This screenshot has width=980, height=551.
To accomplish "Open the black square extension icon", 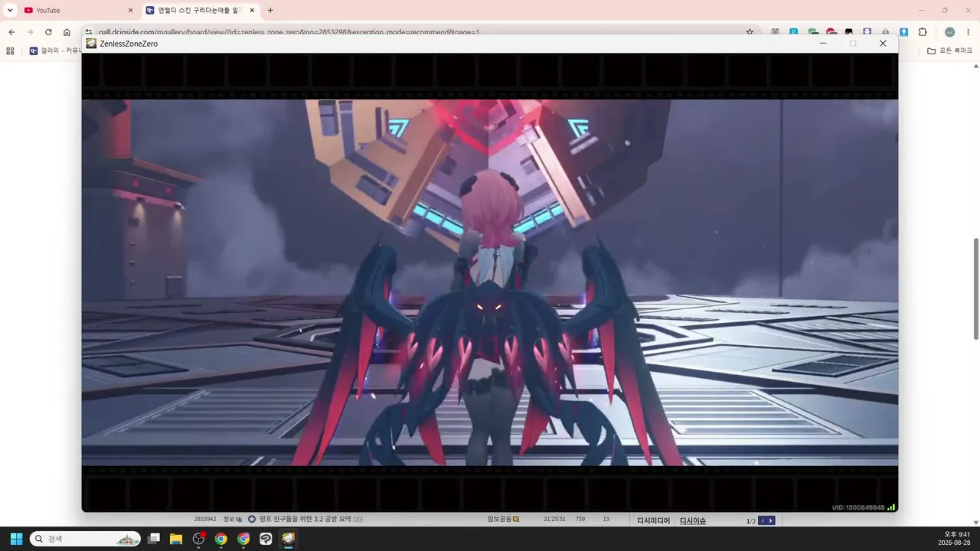I will tap(849, 32).
